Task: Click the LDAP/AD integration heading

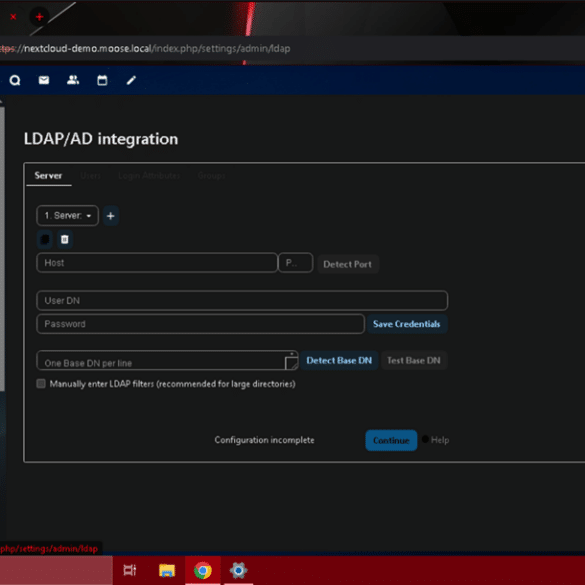Action: tap(101, 139)
